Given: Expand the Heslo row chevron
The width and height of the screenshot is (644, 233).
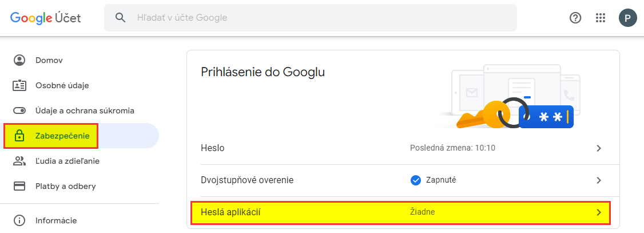Looking at the screenshot, I should (x=599, y=148).
